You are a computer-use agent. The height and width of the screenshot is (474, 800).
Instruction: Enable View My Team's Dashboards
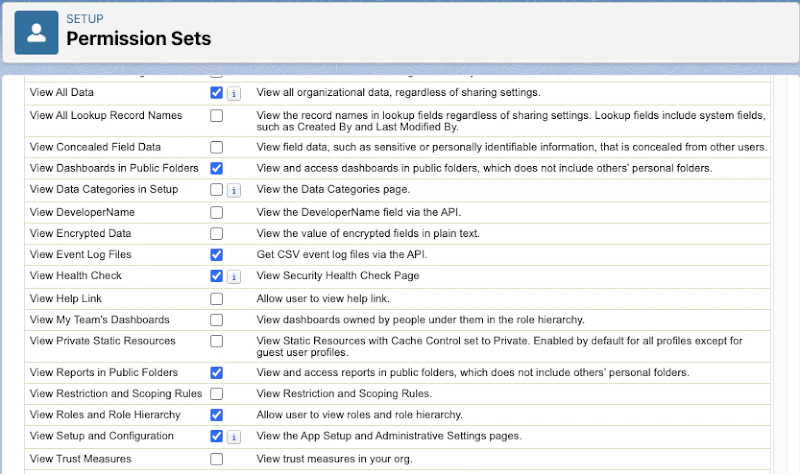click(x=216, y=320)
